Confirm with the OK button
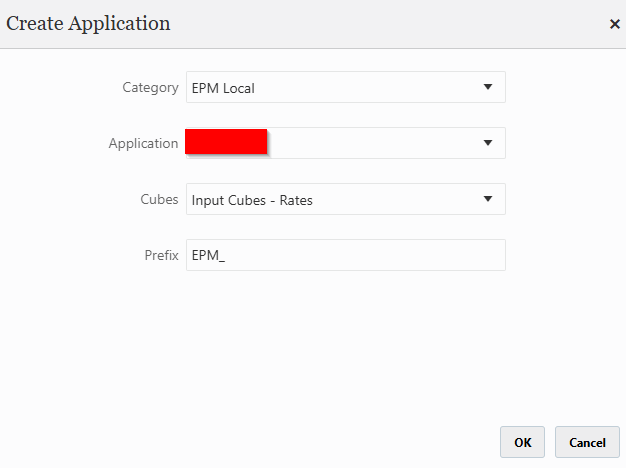Screen dimensions: 626x468 (522, 442)
